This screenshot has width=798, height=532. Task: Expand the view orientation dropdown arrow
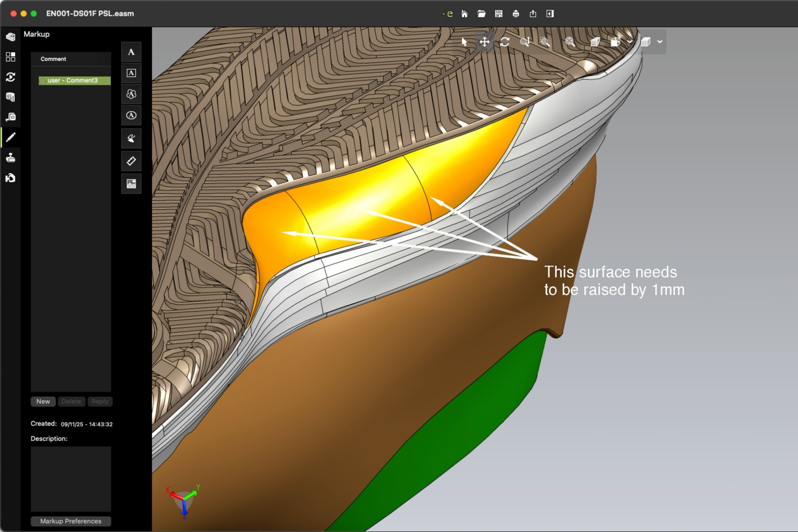click(630, 42)
